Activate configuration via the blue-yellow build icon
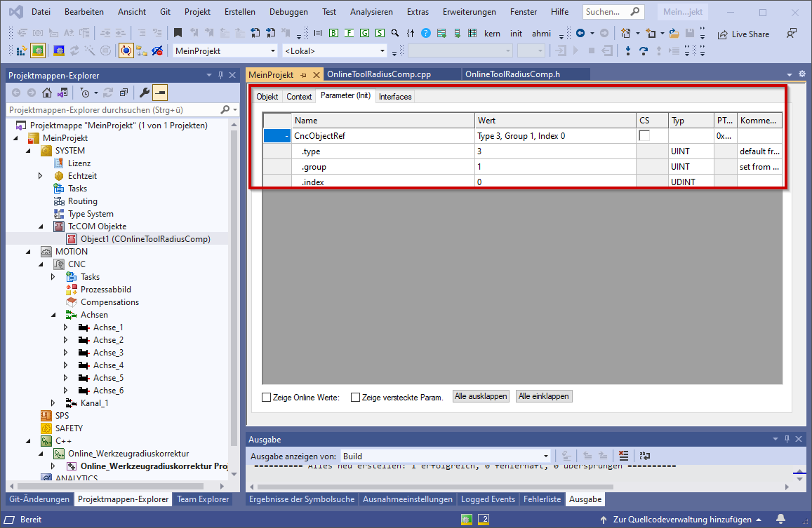The height and width of the screenshot is (528, 812). pyautogui.click(x=21, y=50)
